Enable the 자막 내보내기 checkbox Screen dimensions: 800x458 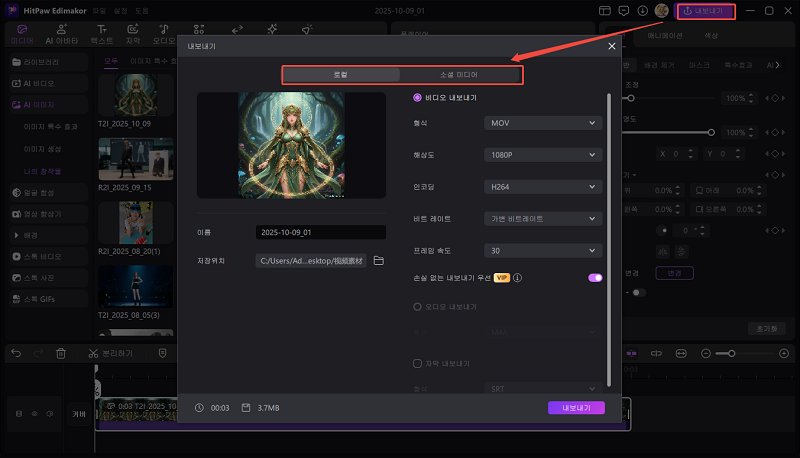click(x=417, y=363)
